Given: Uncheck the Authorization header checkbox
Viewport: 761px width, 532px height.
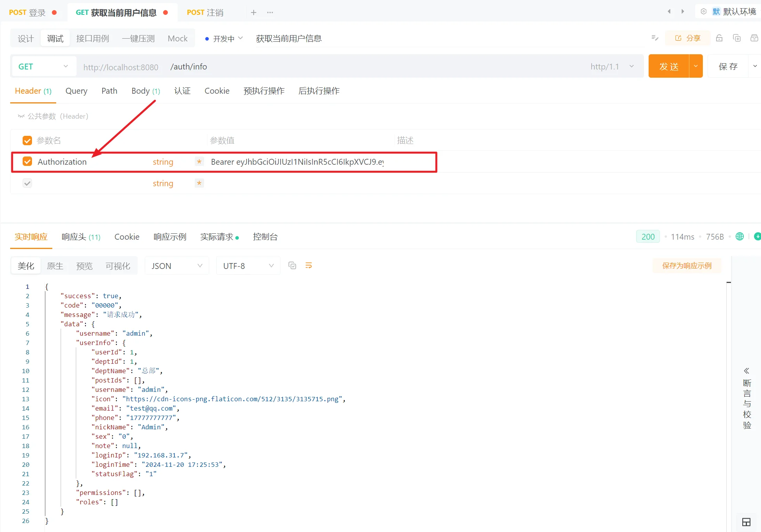Looking at the screenshot, I should click(x=27, y=162).
